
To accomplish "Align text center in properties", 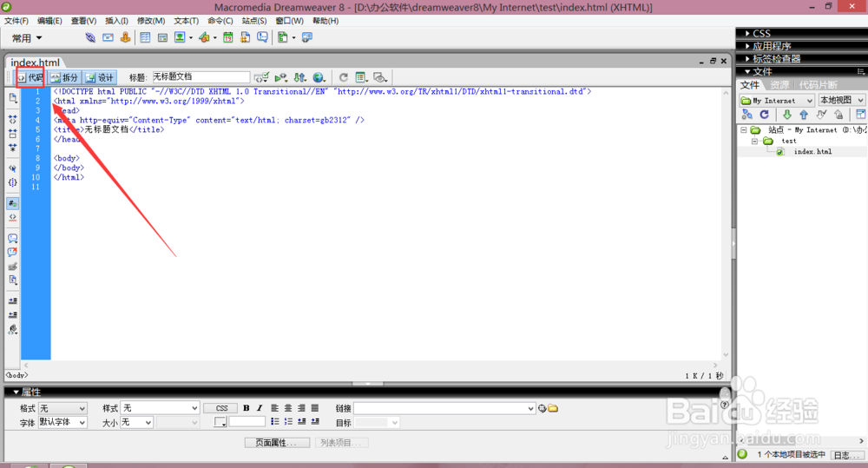I will click(288, 408).
